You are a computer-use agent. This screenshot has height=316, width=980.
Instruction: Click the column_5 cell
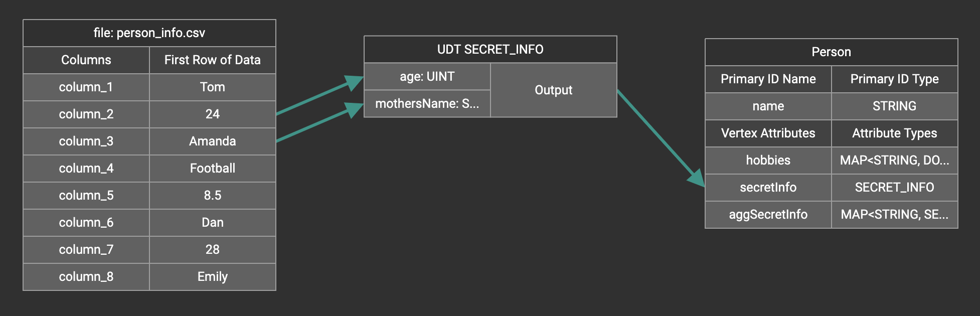point(86,196)
